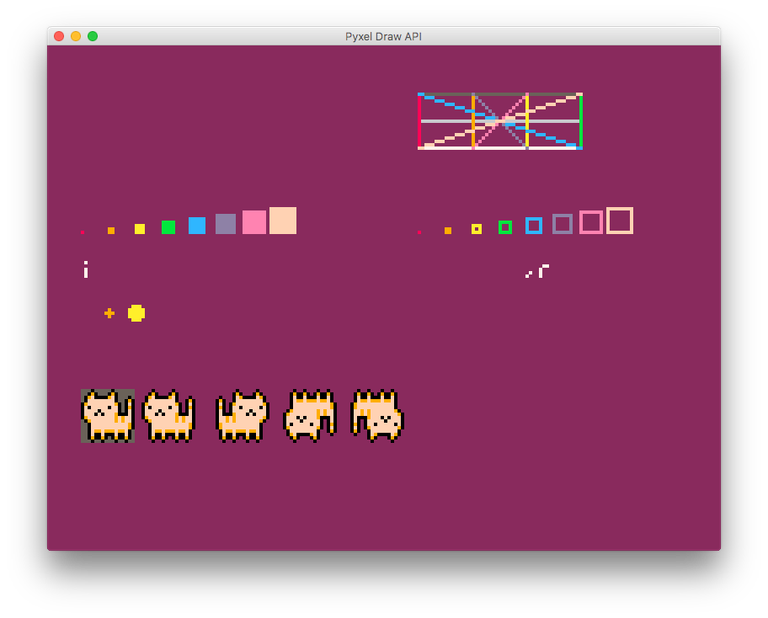Image resolution: width=768 pixels, height=618 pixels.
Task: Select the yellow filled circle
Action: (x=136, y=313)
